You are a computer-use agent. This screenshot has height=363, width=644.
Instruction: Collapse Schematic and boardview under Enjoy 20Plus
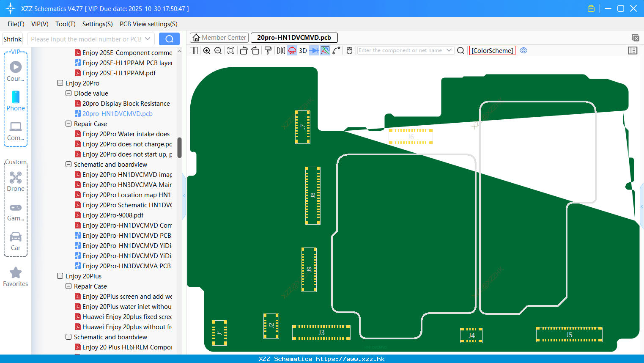(x=69, y=337)
